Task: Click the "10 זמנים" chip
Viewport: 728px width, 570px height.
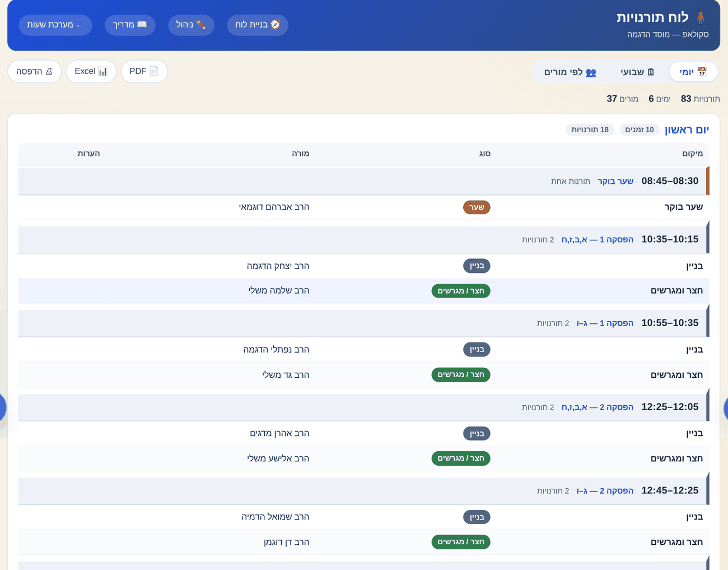Action: (640, 129)
